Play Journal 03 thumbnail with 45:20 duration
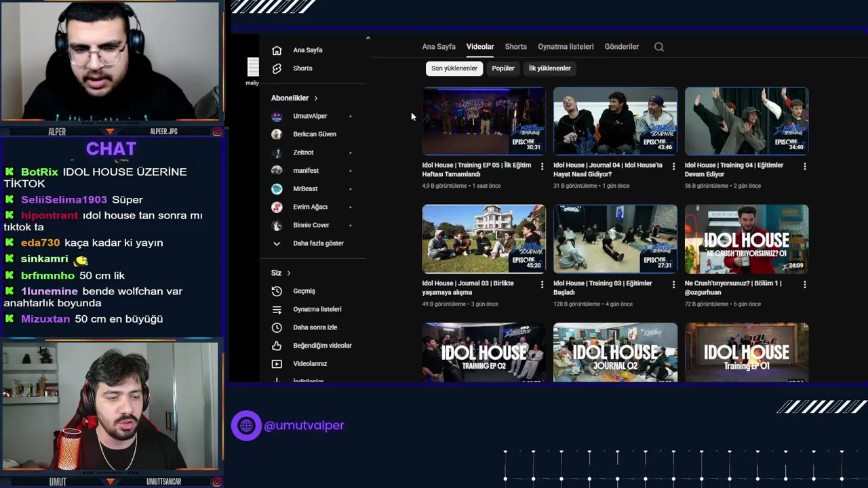 tap(484, 239)
